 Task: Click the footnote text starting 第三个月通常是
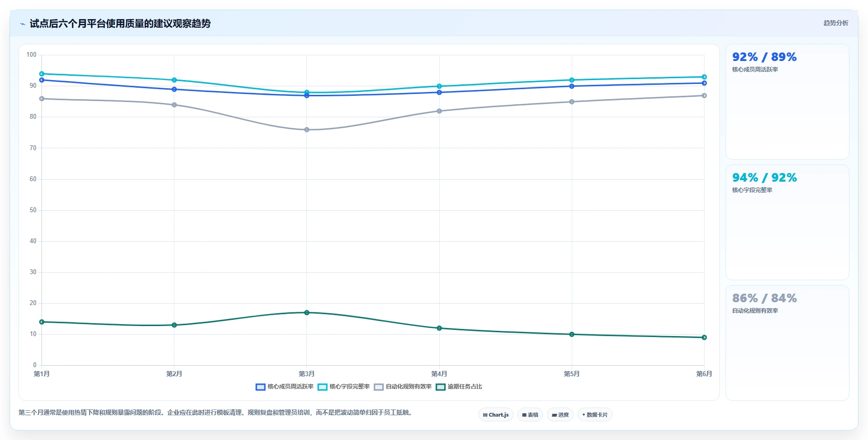tap(216, 413)
